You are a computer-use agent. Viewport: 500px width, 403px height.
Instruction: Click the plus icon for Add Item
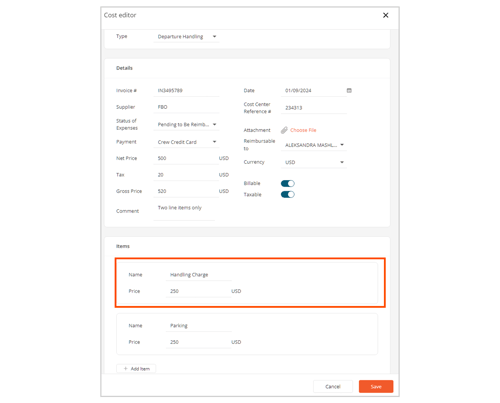(126, 369)
